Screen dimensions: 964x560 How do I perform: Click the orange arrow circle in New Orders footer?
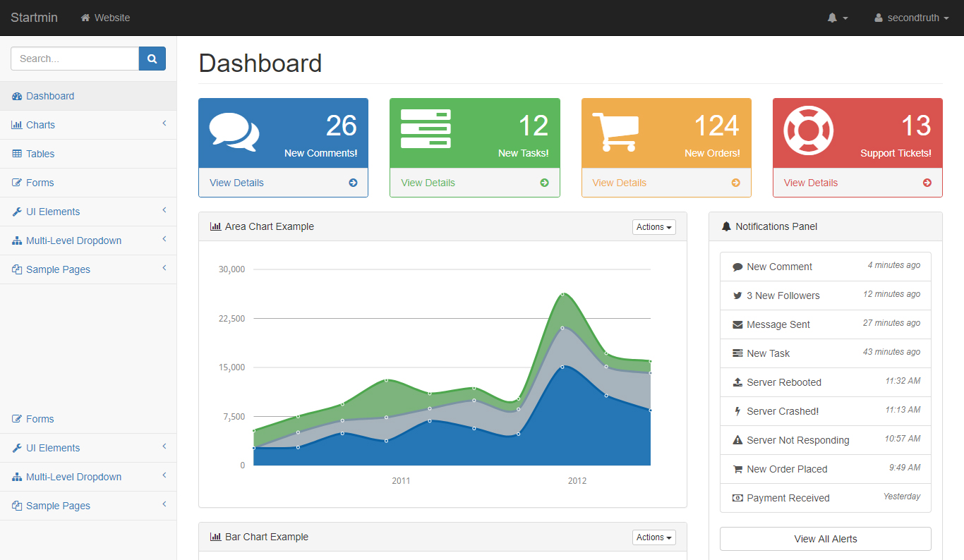pyautogui.click(x=736, y=183)
